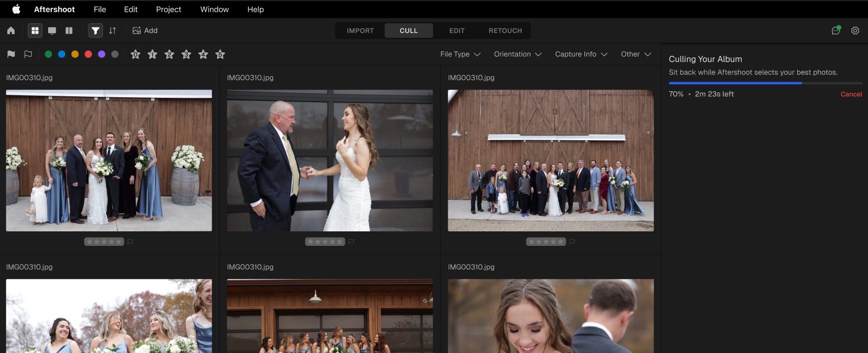Viewport: 868px width, 353px height.
Task: Set star rating under father and bride photo
Action: [x=325, y=242]
